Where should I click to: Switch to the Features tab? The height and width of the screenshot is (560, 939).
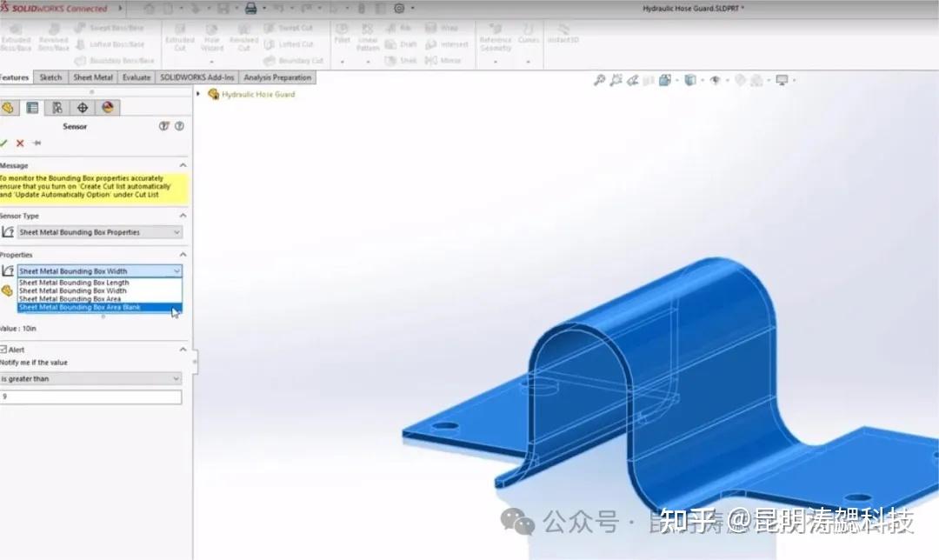pos(15,77)
